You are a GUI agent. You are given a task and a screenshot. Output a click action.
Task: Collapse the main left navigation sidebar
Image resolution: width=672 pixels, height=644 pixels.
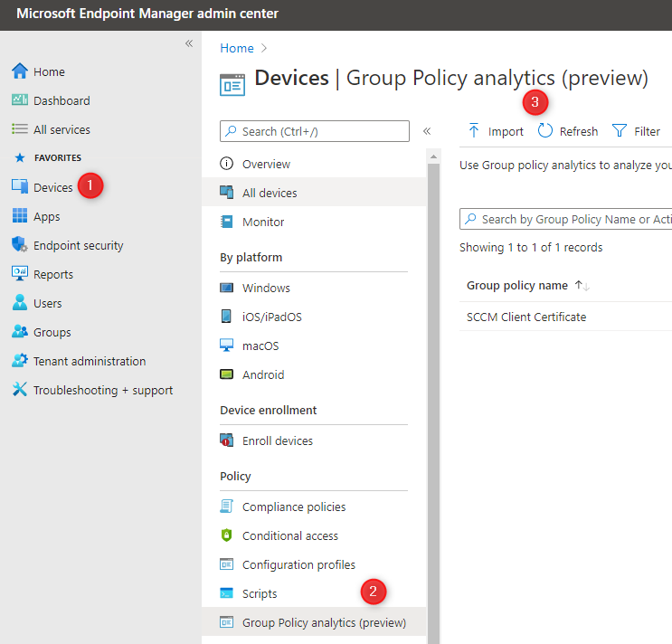point(189,43)
